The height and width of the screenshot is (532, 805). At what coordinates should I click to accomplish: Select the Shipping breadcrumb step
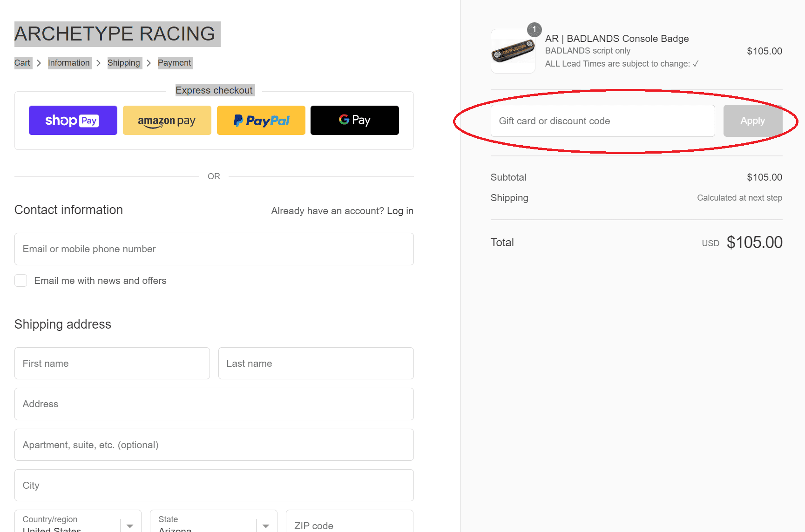(124, 63)
